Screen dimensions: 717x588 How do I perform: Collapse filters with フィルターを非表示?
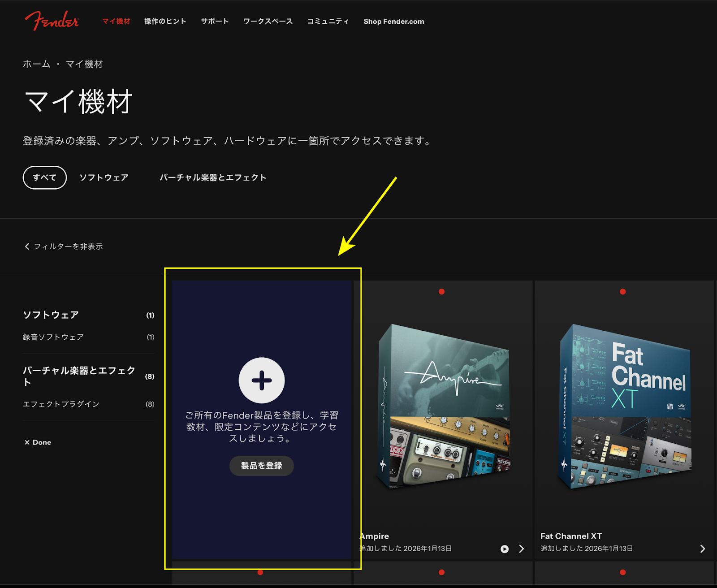pos(64,246)
